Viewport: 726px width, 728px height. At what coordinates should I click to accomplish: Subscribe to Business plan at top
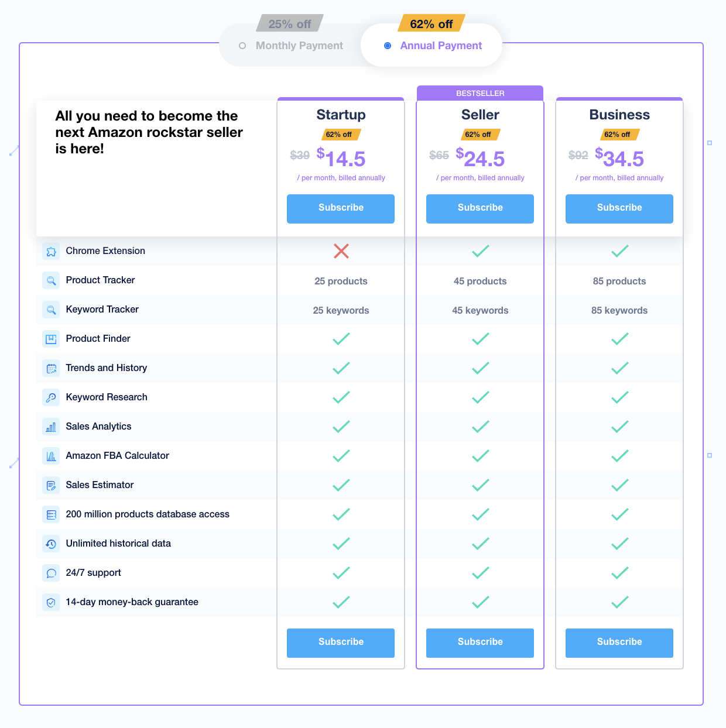619,209
